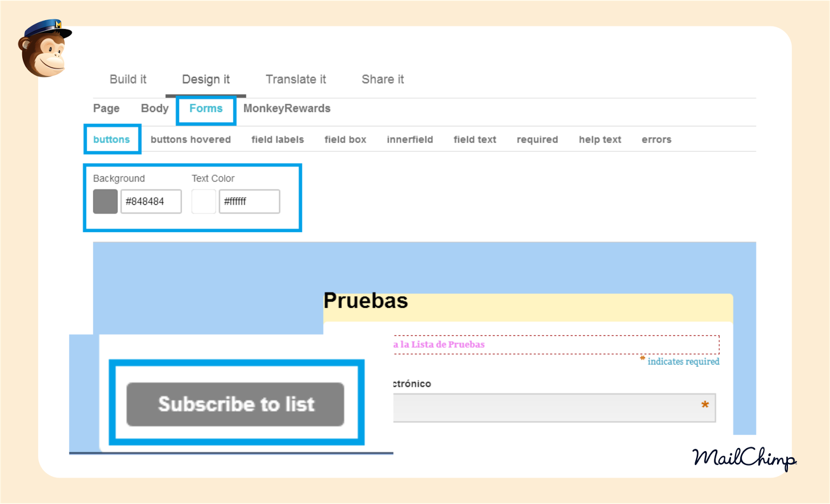Open the help text style option

pos(600,139)
